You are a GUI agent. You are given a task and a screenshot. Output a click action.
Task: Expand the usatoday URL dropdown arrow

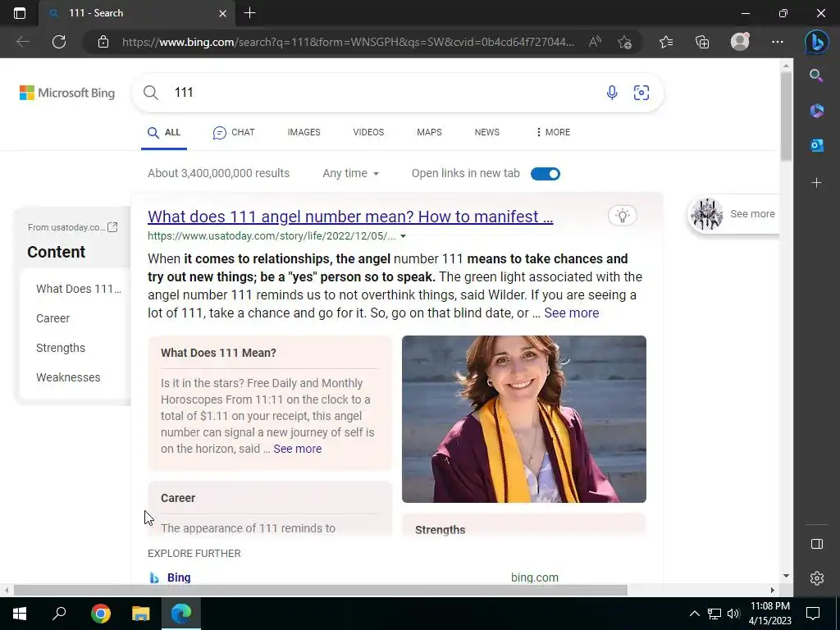[x=404, y=236]
